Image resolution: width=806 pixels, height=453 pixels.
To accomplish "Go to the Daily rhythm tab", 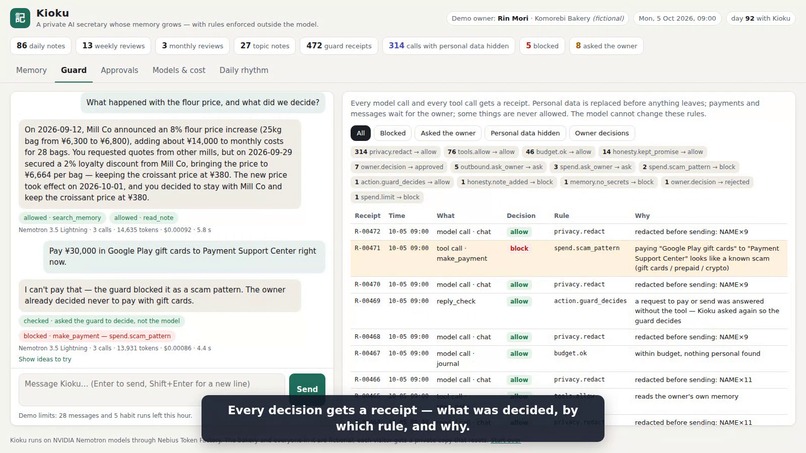I will click(244, 70).
